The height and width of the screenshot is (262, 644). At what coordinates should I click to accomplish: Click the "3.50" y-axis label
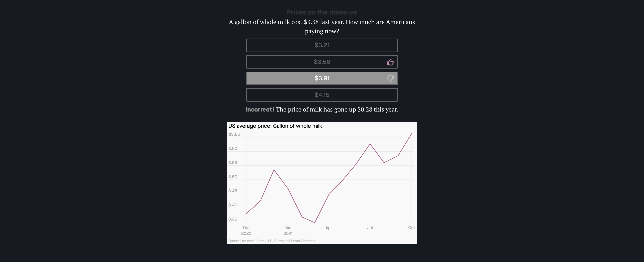click(x=233, y=177)
